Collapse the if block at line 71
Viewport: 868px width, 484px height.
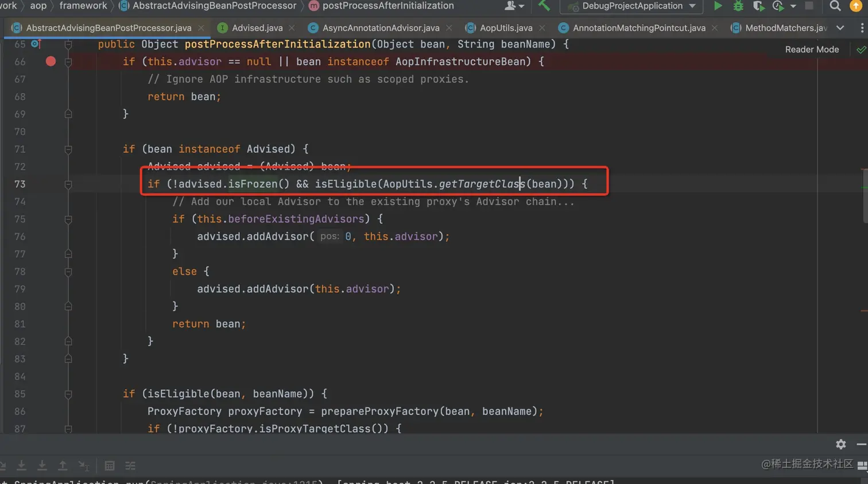[x=68, y=149]
